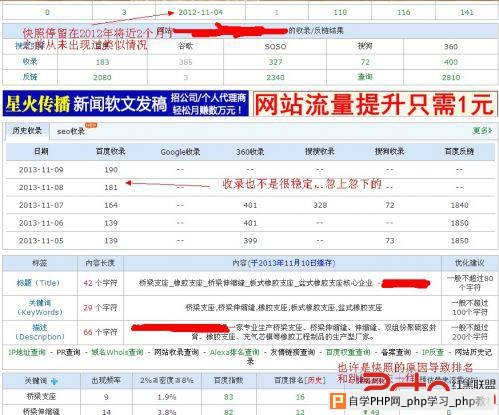Open the 网站流量提升只需1元 banner ad

374,104
